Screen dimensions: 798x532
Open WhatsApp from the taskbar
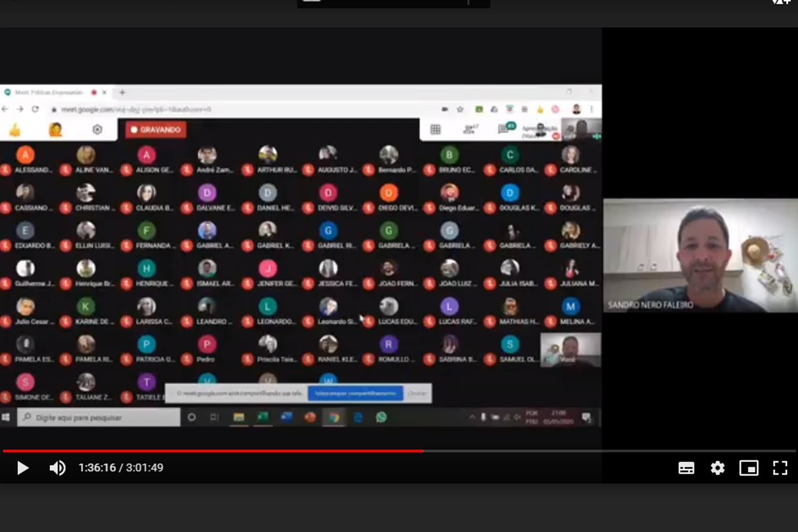[x=381, y=418]
